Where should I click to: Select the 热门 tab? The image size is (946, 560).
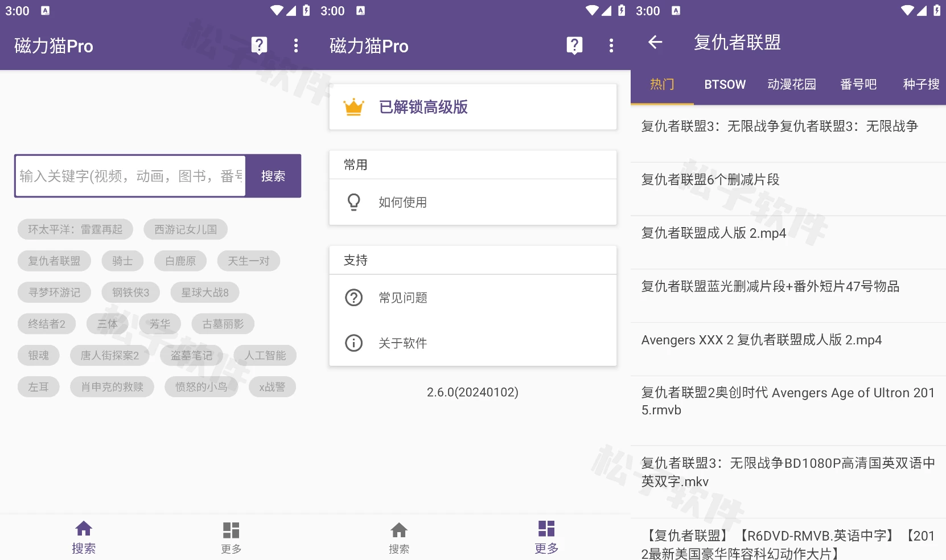662,84
